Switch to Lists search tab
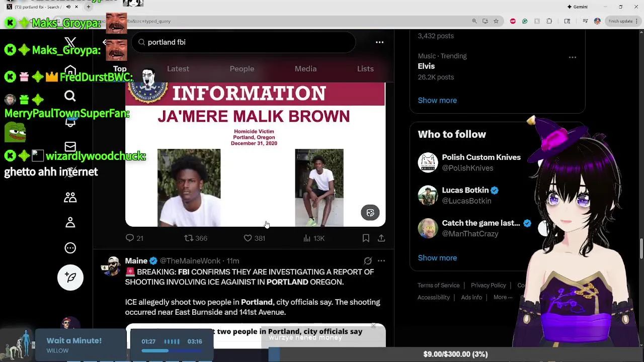The width and height of the screenshot is (644, 362). pos(365,69)
